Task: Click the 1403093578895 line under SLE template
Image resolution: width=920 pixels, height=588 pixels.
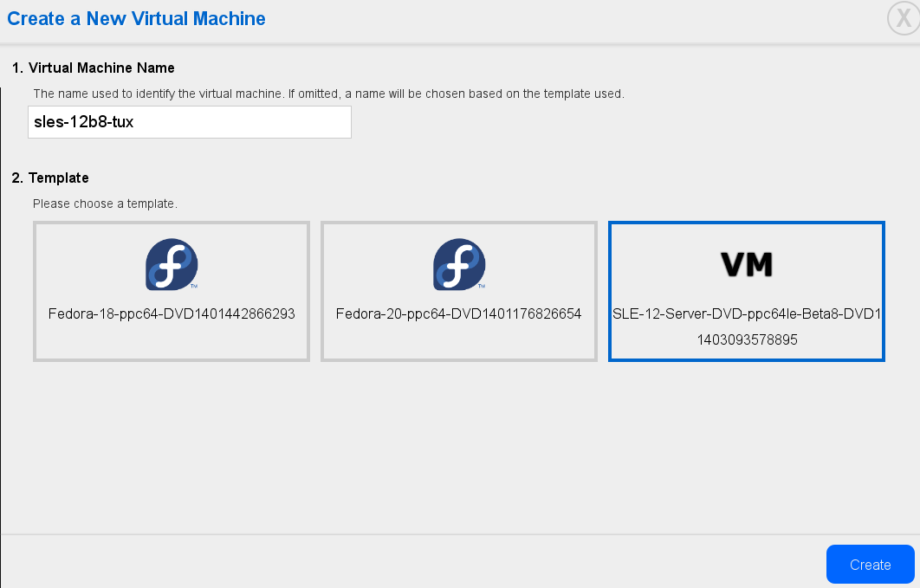Action: [x=747, y=340]
